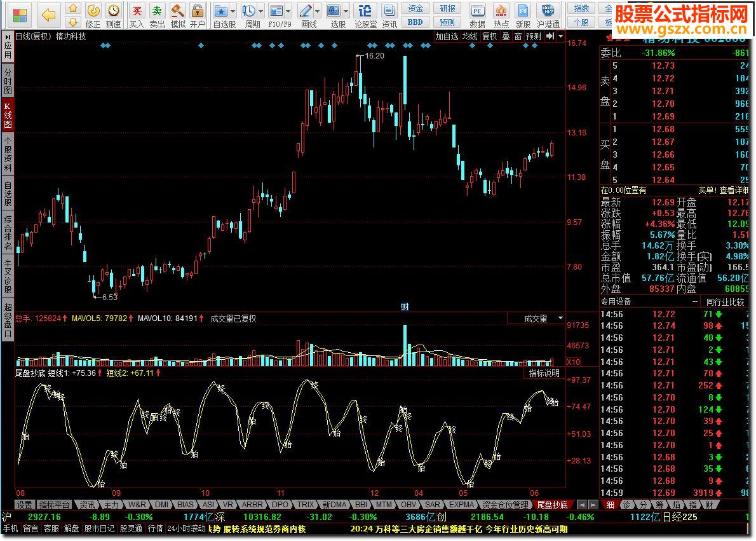Click the page down arrow icon
Image resolution: width=756 pixels, height=541 pixels.
coord(73,22)
